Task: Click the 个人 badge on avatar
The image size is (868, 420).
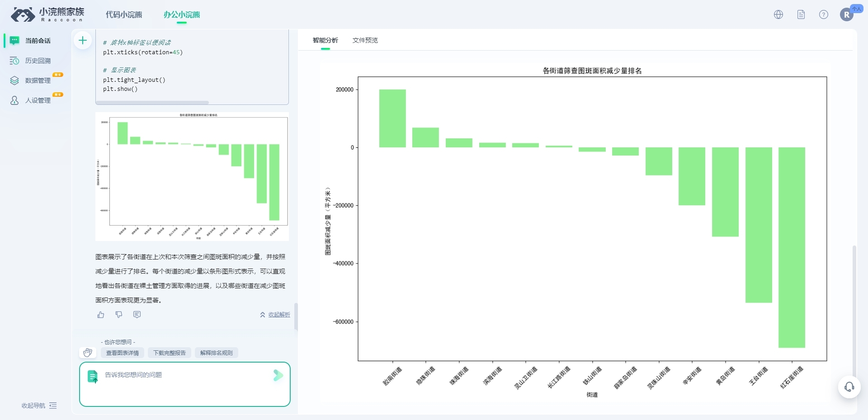Action: tap(856, 9)
